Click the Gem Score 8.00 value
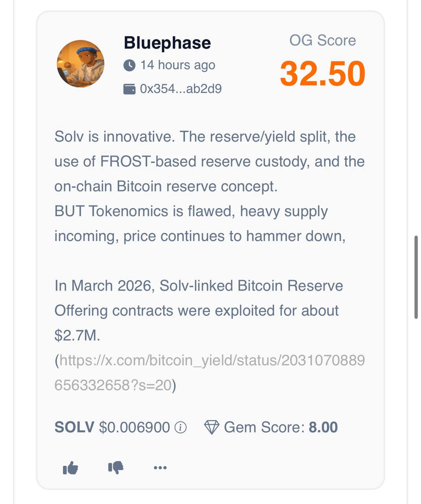 click(x=323, y=428)
